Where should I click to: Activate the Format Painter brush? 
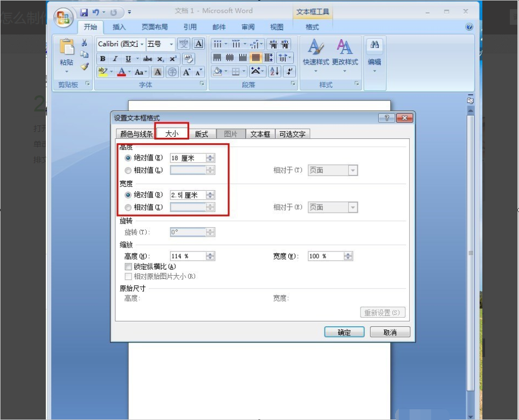pos(85,66)
